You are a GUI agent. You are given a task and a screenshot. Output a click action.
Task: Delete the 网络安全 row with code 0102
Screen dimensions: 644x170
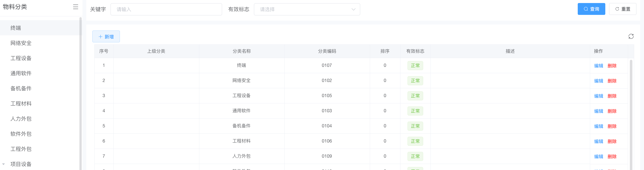point(612,81)
